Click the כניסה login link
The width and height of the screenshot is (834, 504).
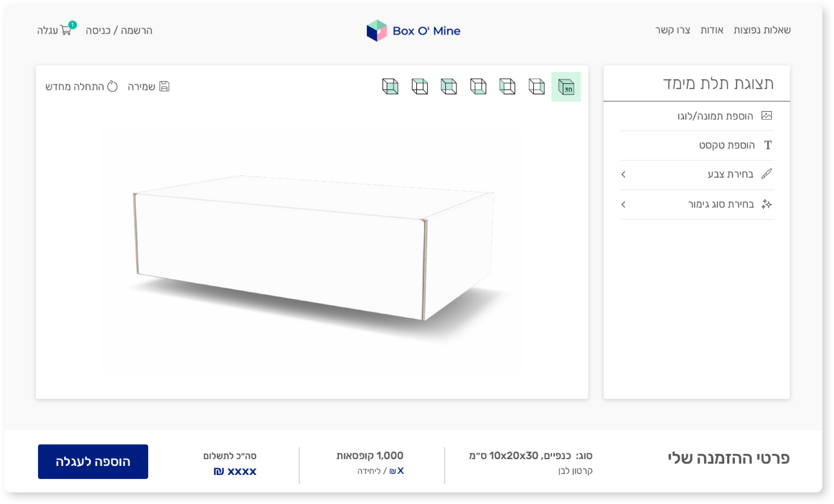pos(98,30)
